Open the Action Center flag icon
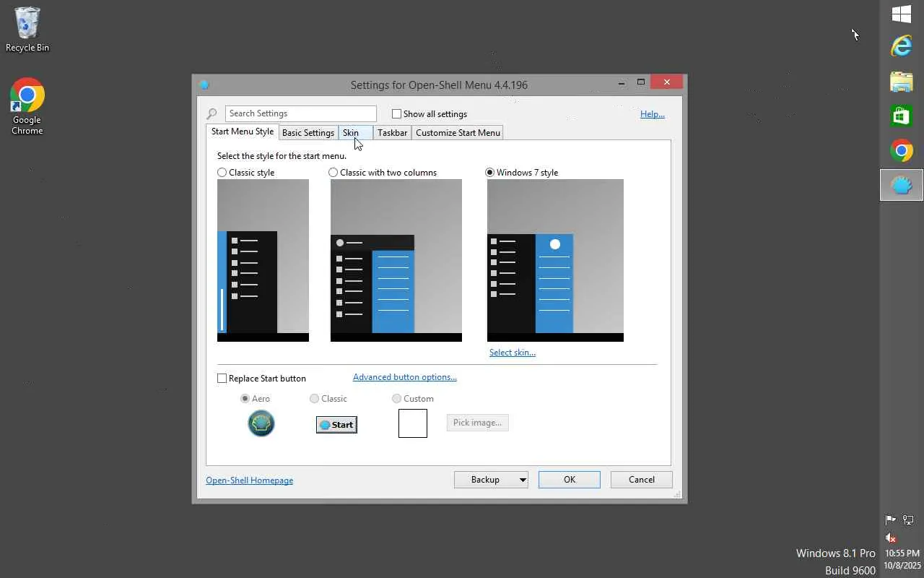This screenshot has height=578, width=924. click(891, 519)
